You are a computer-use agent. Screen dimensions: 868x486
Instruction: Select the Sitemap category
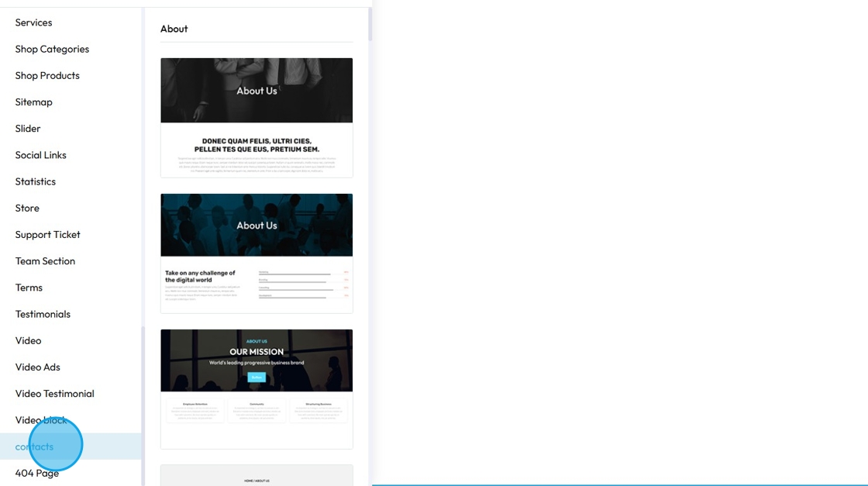coord(34,102)
